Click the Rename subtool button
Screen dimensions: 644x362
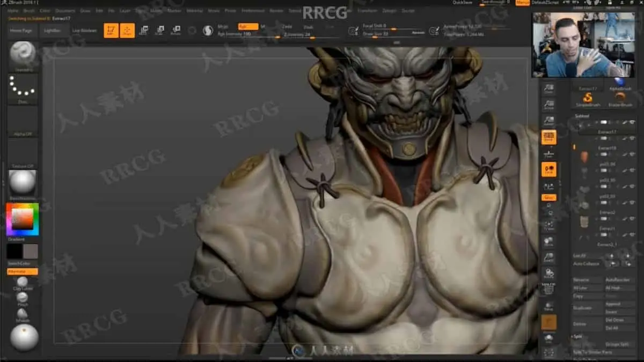(x=588, y=280)
